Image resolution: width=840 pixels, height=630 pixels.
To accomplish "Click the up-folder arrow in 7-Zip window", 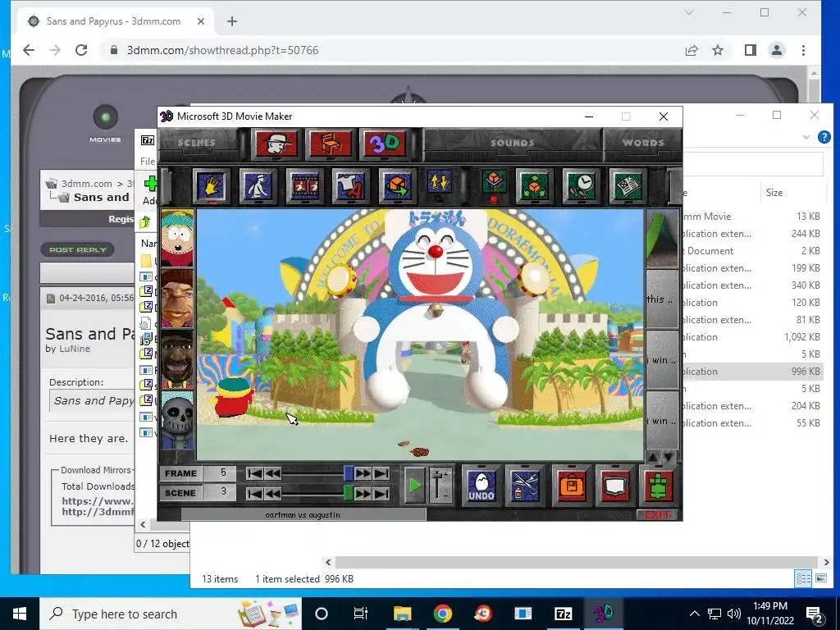I will tap(145, 221).
